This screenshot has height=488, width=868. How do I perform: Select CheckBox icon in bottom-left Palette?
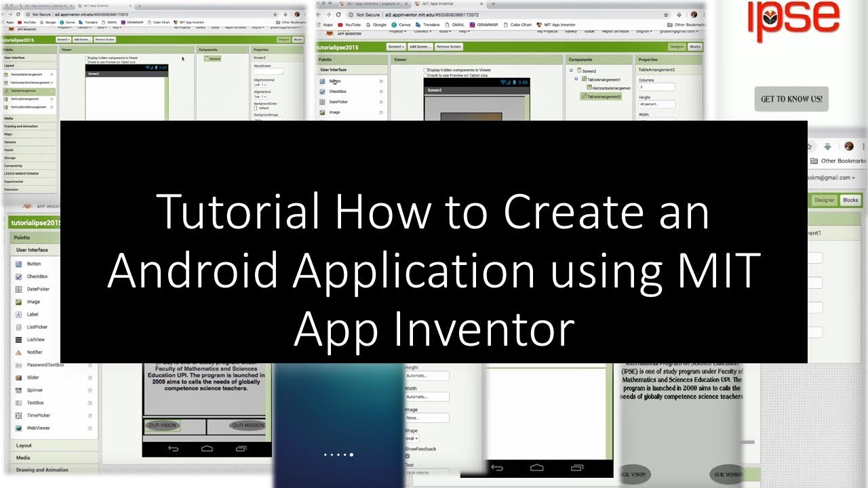click(x=19, y=277)
